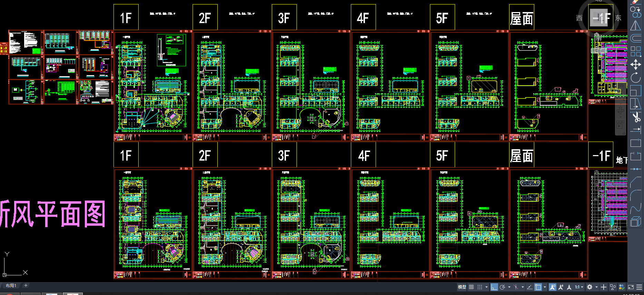Viewport: 644px width, 295px height.
Task: Open workspace switching gear
Action: [590, 287]
